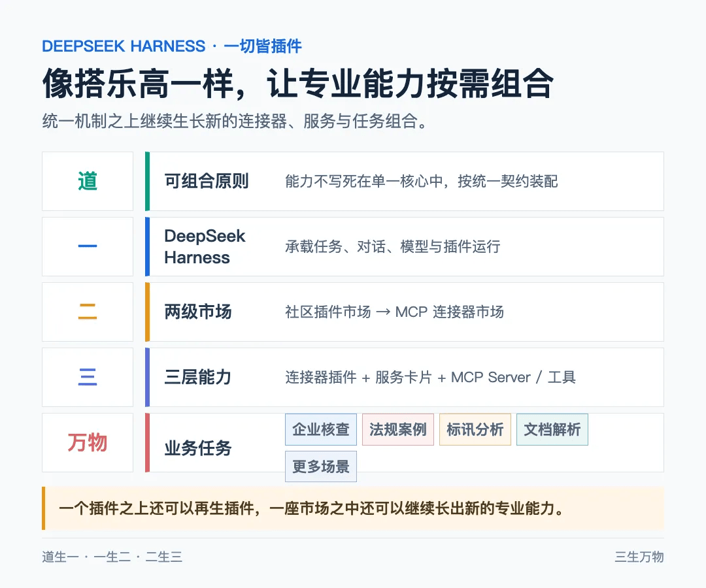Image resolution: width=706 pixels, height=588 pixels.
Task: Choose the 文档解析 tag
Action: click(552, 429)
